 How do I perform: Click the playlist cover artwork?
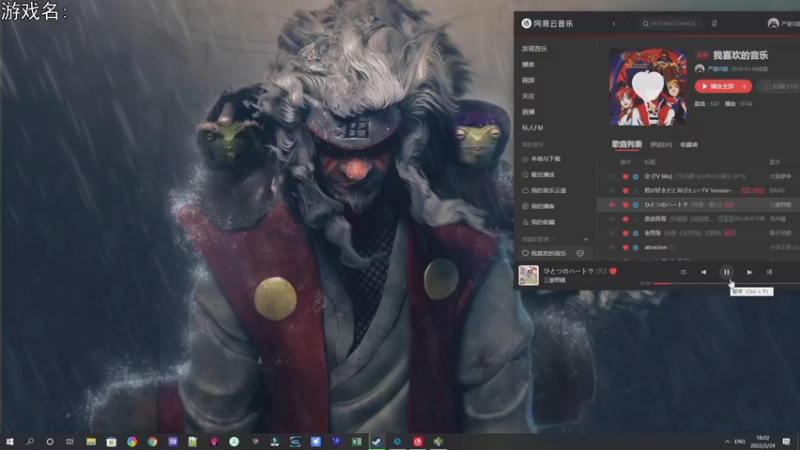point(648,87)
